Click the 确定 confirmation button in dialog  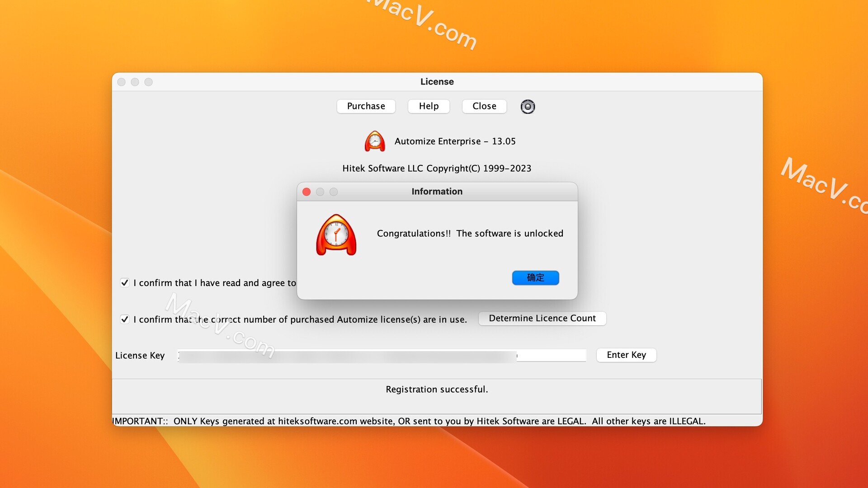[535, 277]
